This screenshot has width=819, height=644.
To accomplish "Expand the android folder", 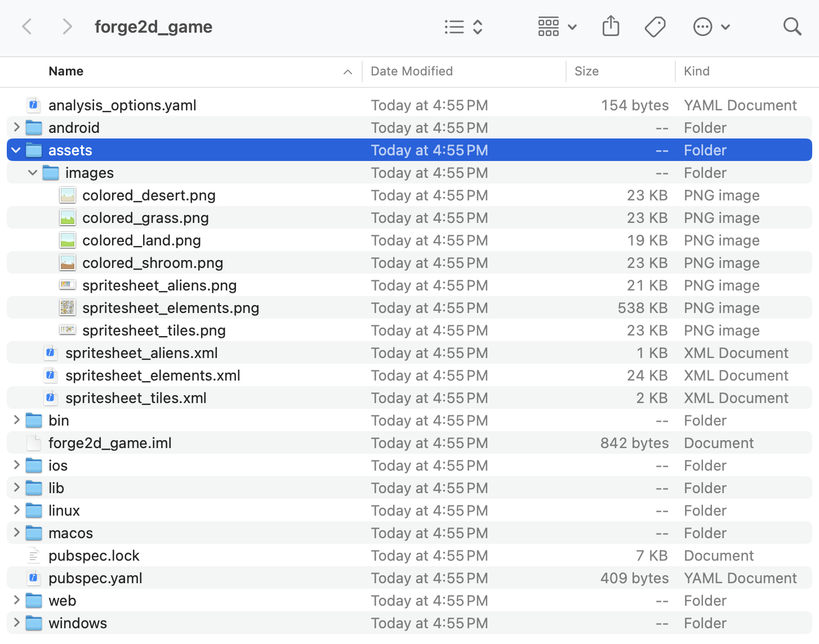I will (x=16, y=127).
